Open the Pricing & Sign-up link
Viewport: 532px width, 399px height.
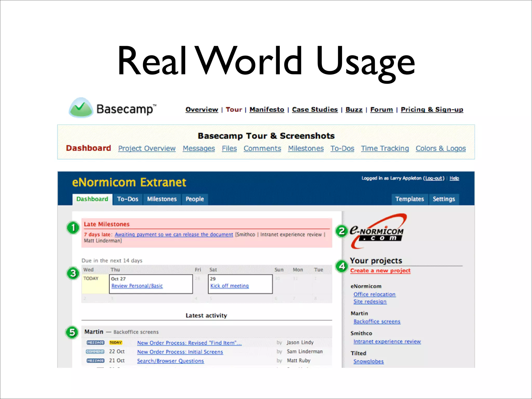432,110
